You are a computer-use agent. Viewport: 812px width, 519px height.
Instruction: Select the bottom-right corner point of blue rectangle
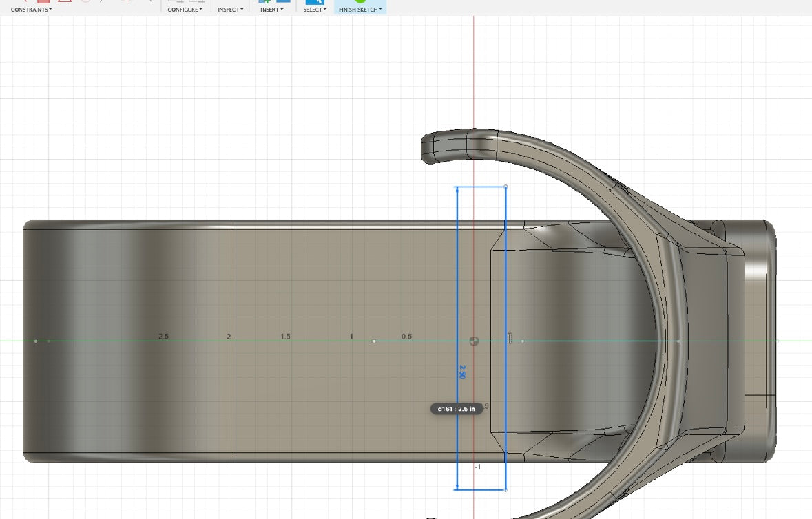pyautogui.click(x=506, y=490)
